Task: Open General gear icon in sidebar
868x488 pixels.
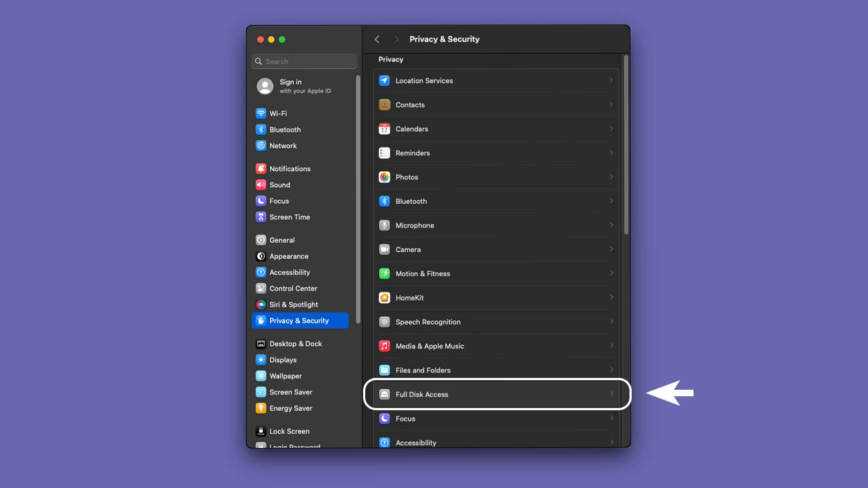Action: coord(261,240)
